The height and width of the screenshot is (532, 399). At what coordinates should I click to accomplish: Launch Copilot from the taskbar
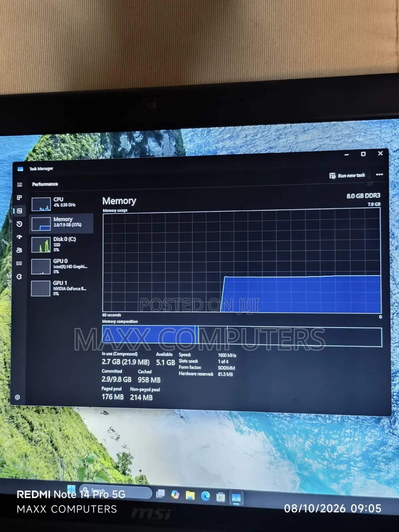[175, 495]
